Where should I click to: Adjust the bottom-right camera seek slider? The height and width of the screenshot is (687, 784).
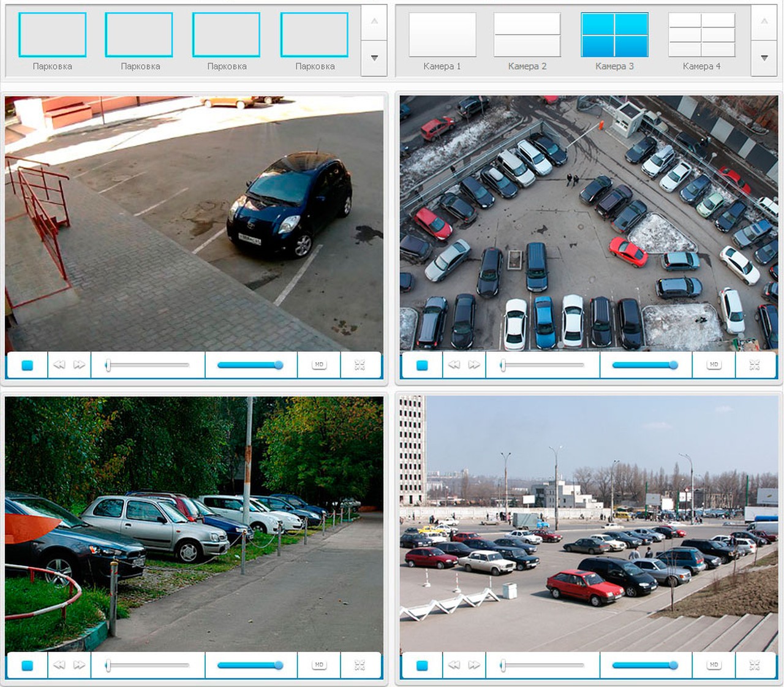[x=542, y=666]
